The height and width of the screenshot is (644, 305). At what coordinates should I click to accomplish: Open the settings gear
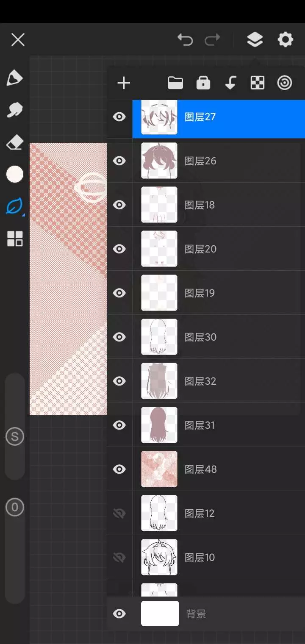click(x=285, y=40)
